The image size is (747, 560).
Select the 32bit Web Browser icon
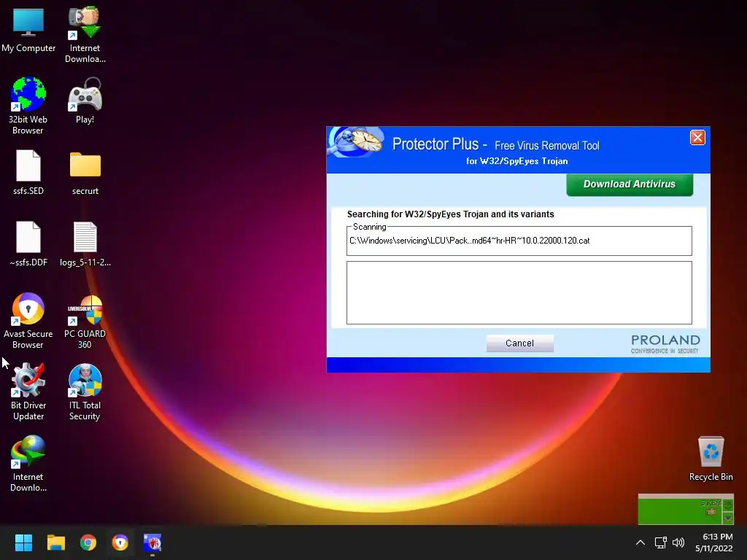pos(28,106)
